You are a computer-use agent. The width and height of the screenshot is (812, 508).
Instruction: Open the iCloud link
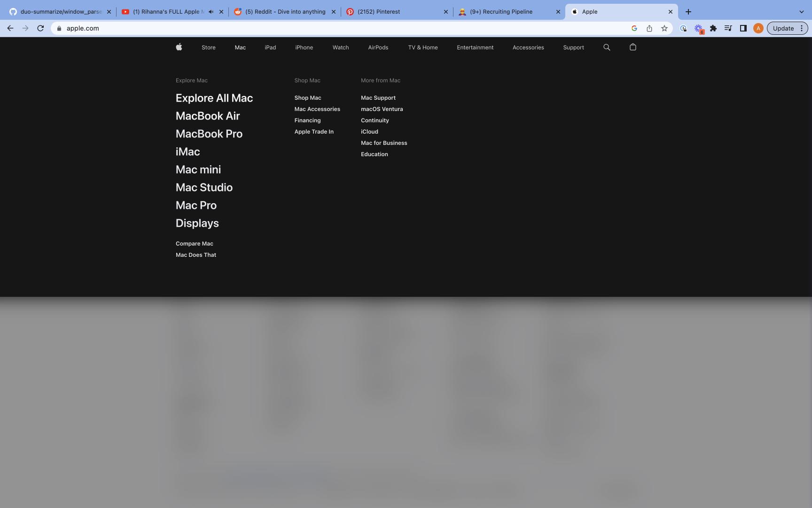point(369,132)
